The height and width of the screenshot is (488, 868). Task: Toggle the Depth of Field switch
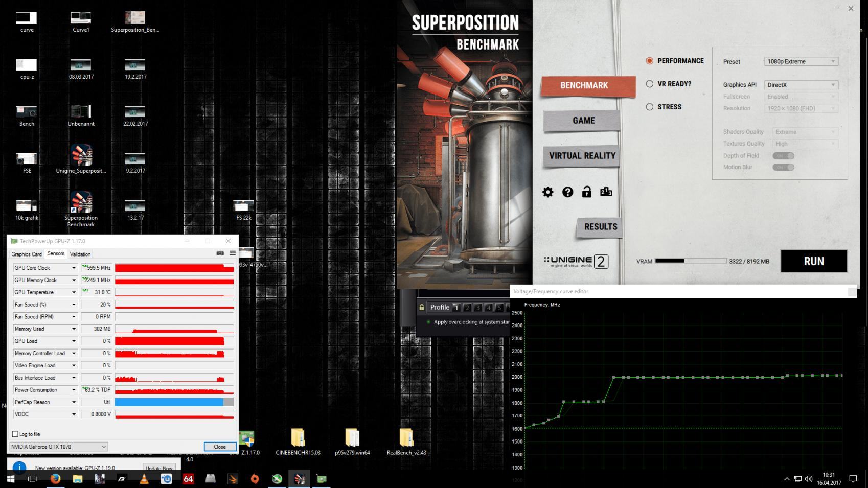pyautogui.click(x=783, y=156)
